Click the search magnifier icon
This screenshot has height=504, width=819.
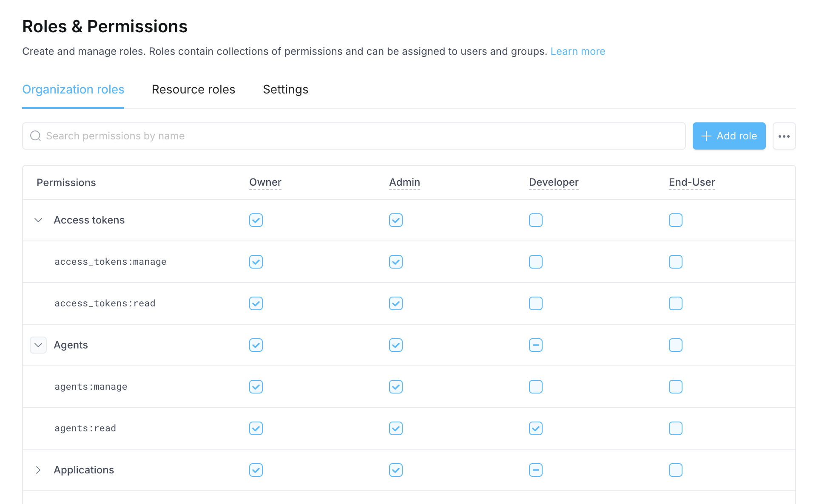point(35,136)
